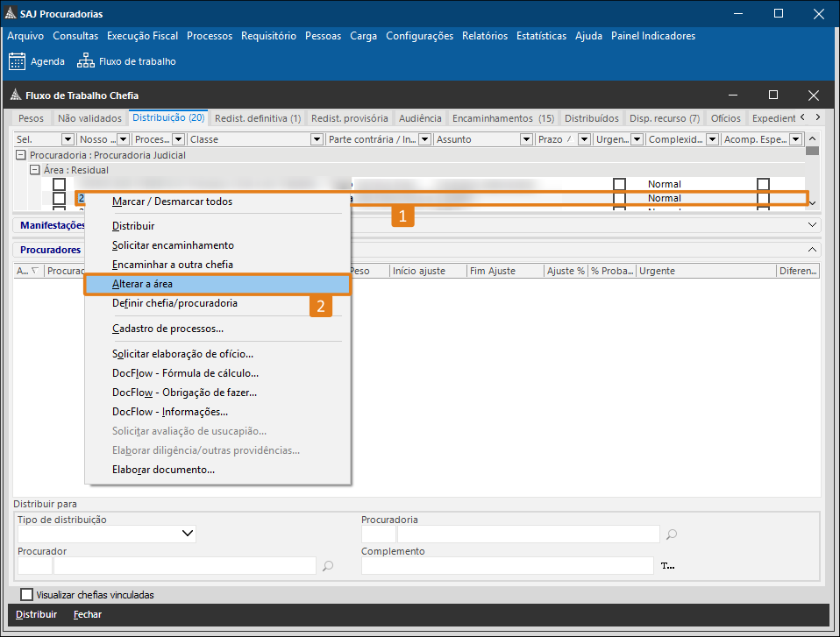Click the Complemento input field
840x637 pixels.
507,566
